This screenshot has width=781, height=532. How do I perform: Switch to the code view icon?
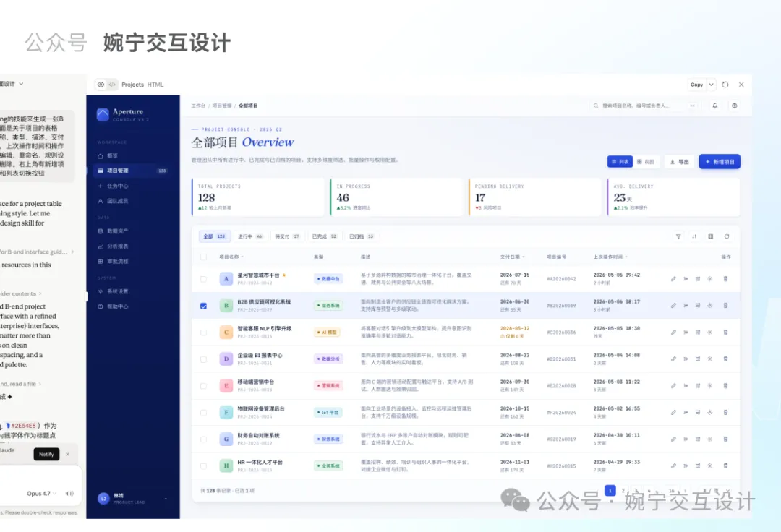[113, 85]
